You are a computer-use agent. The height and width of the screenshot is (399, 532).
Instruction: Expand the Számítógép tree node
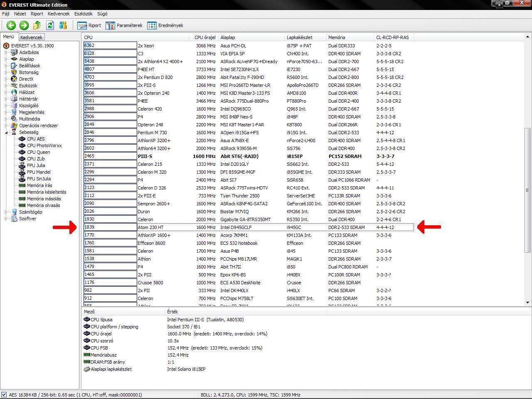click(x=6, y=212)
